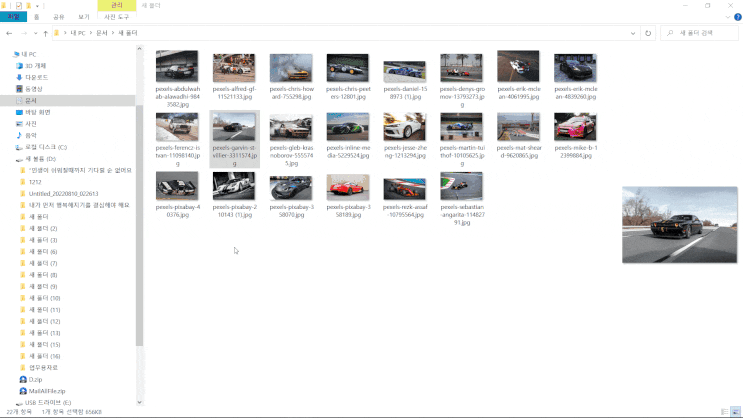Select pexels-erik-mclean-4061995.jpg thumbnail
The image size is (743, 418).
(x=518, y=66)
